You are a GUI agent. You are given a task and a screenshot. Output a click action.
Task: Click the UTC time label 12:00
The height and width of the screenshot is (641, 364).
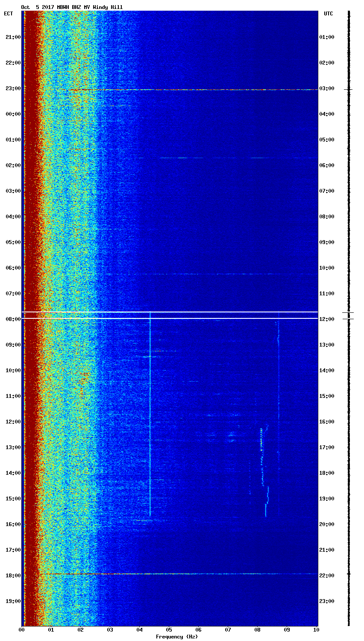327,319
